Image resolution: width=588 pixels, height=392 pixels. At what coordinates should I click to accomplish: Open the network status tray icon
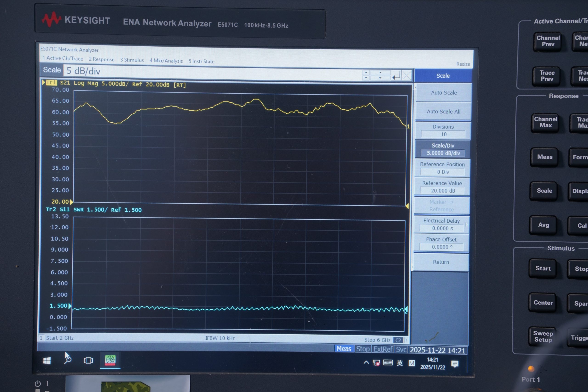click(376, 363)
